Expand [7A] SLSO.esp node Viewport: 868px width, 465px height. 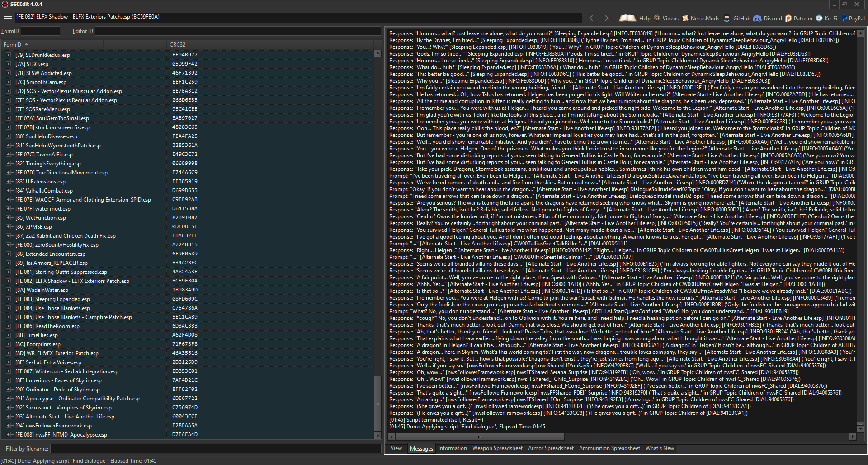(x=8, y=64)
